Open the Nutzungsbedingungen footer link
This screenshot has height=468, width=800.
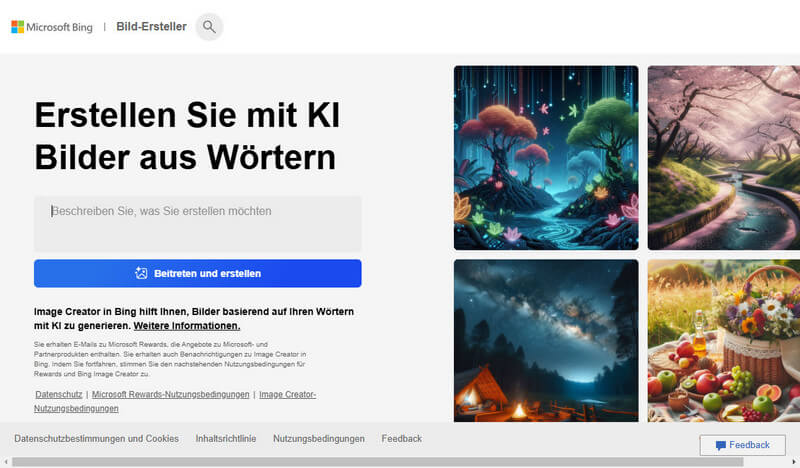(318, 439)
